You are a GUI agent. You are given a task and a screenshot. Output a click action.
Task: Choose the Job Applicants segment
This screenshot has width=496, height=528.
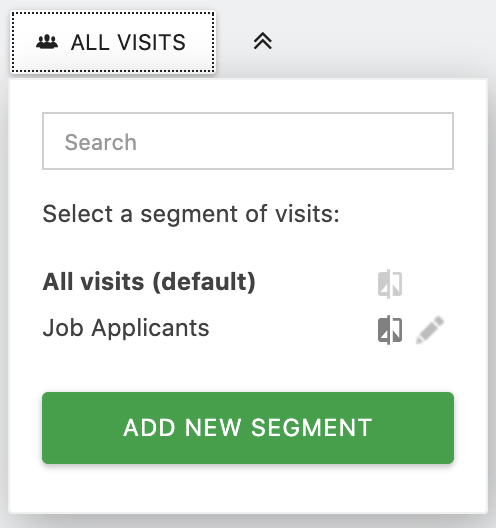click(126, 328)
